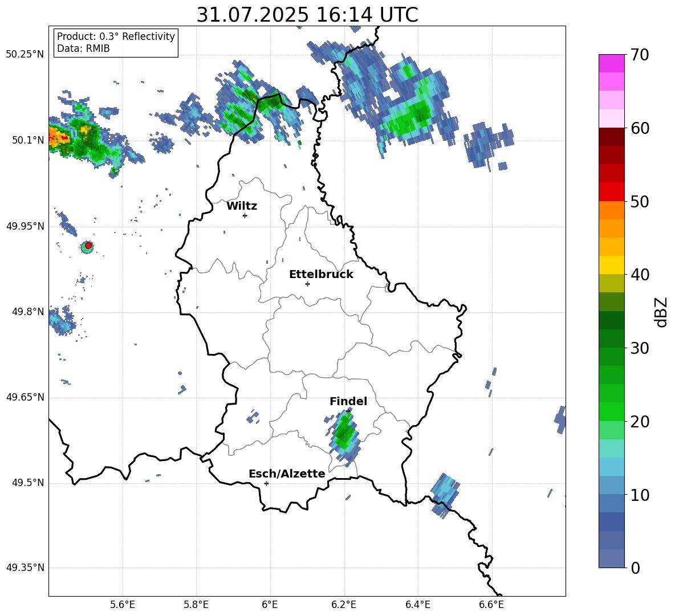Click the colorbar tick label 70
675x616 pixels.
(640, 55)
